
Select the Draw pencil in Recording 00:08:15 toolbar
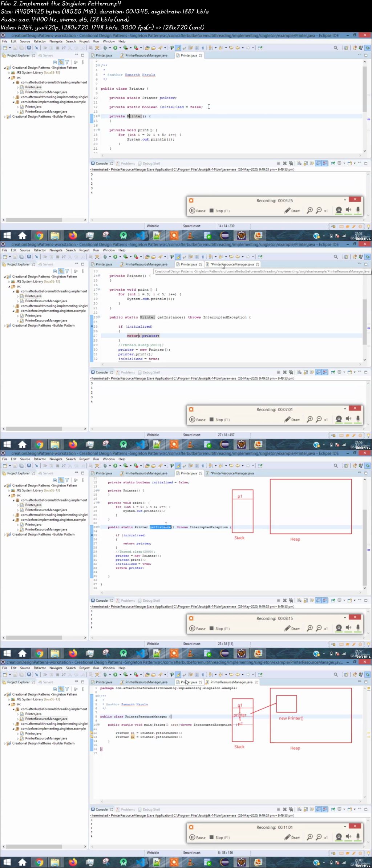[x=292, y=629]
